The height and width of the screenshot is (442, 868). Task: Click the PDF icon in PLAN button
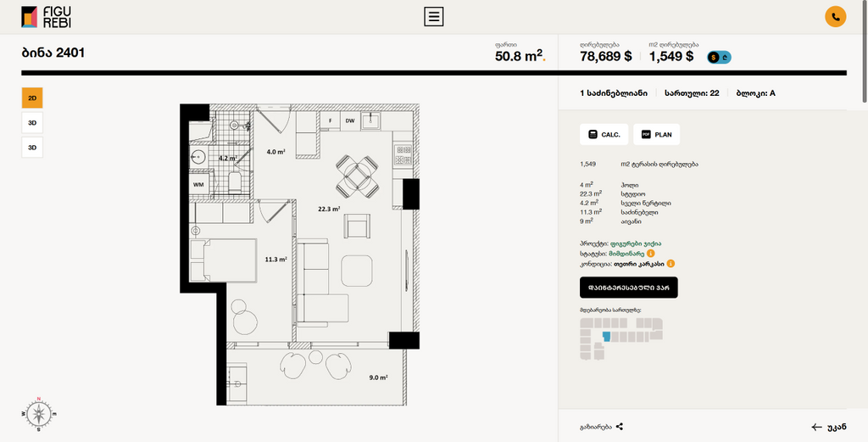[x=646, y=135]
